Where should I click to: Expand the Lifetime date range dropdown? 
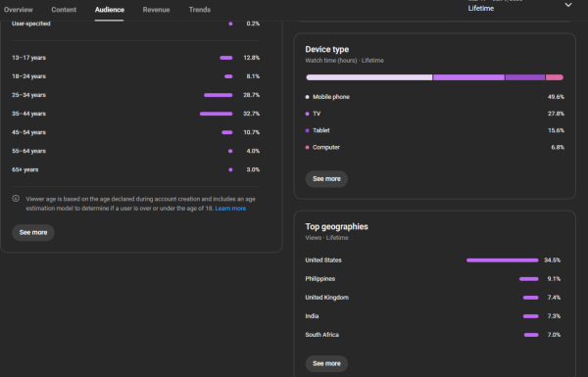(568, 5)
